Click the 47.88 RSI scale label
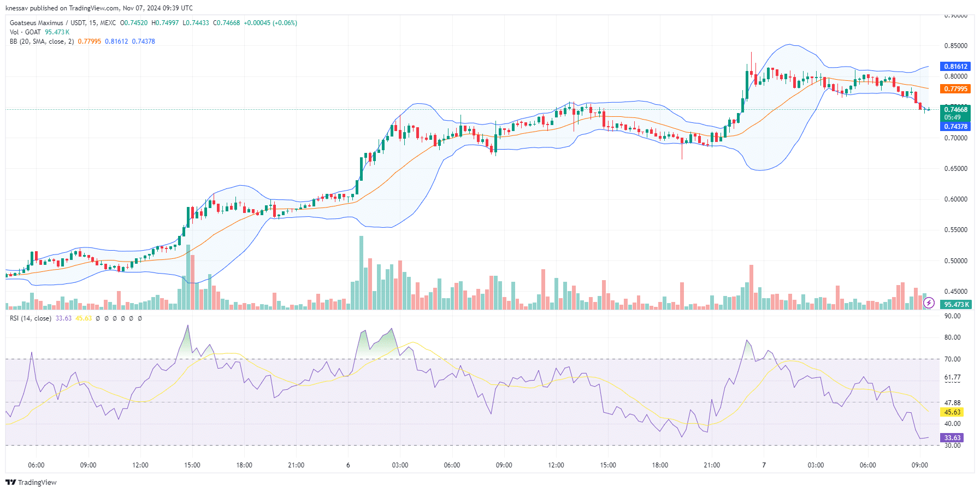Image resolution: width=980 pixels, height=492 pixels. pyautogui.click(x=952, y=403)
